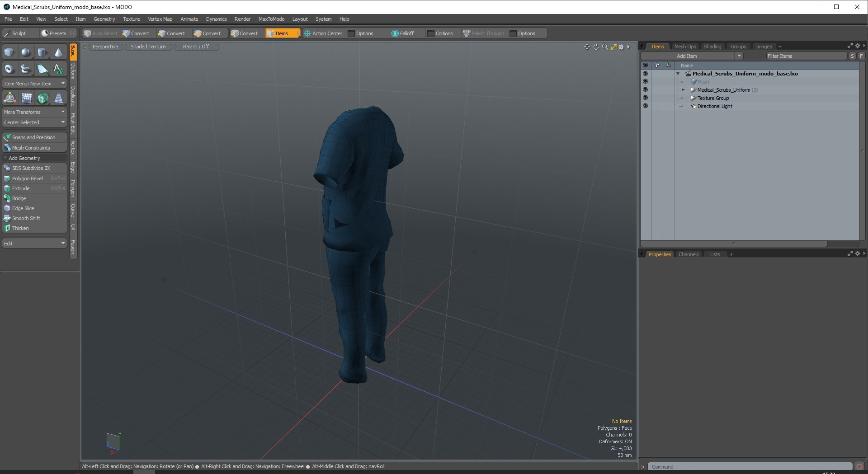868x474 pixels.
Task: Select the Cube primitive tool icon
Action: click(9, 52)
